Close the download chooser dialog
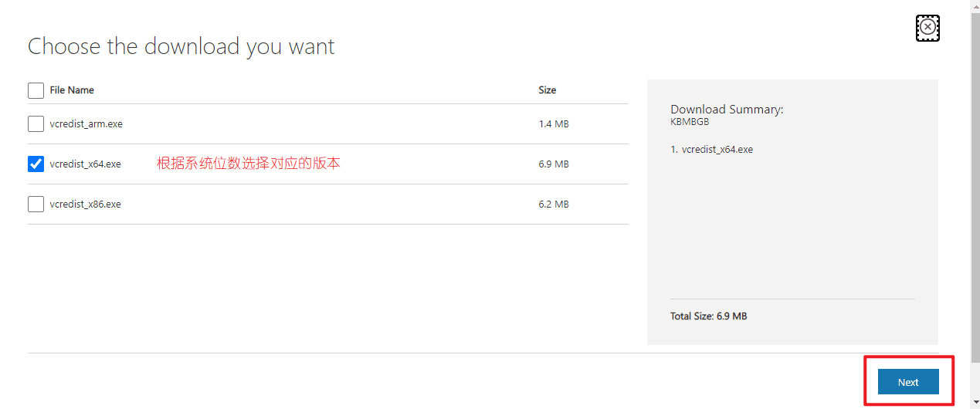The width and height of the screenshot is (980, 409). [927, 27]
